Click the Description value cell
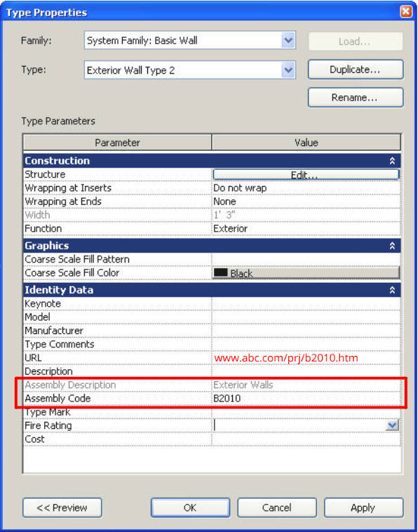418x532 pixels. (x=306, y=371)
